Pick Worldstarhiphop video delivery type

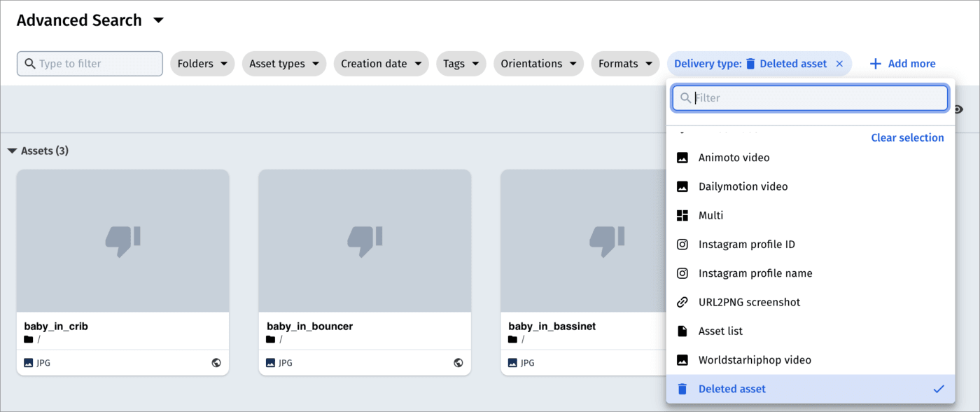tap(811, 360)
